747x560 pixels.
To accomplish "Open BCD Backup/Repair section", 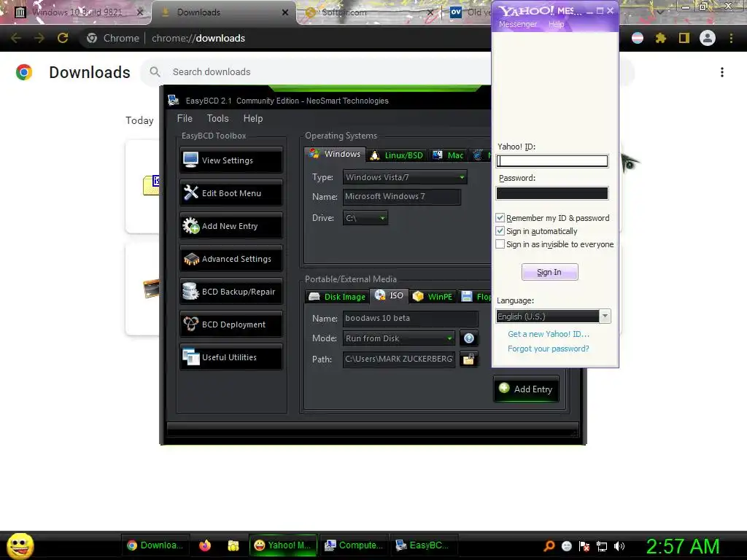I will pyautogui.click(x=231, y=292).
